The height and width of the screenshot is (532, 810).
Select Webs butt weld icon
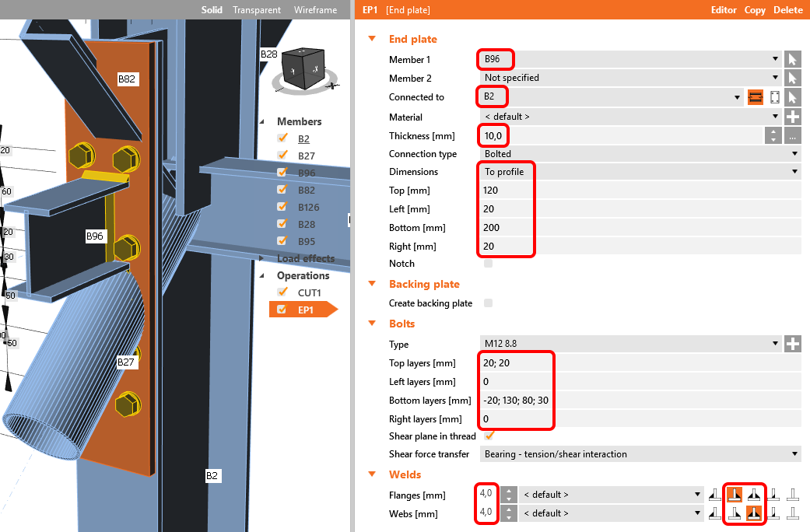click(x=773, y=513)
